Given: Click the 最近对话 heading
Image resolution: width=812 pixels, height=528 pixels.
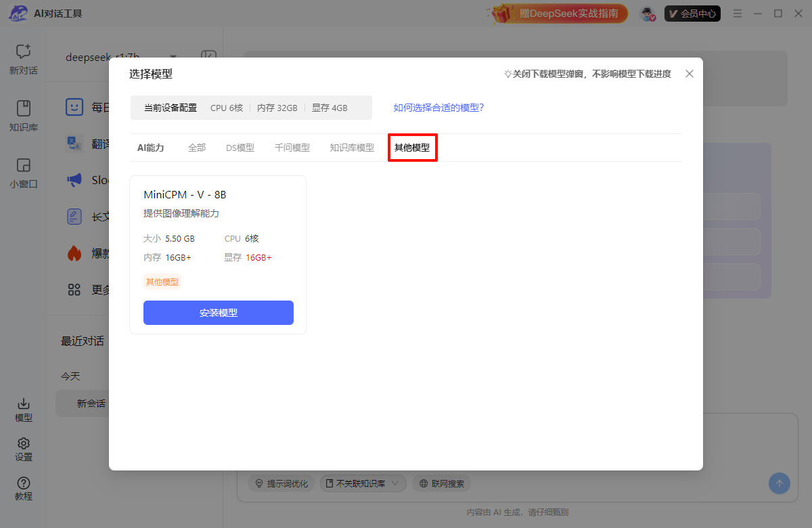Looking at the screenshot, I should [x=83, y=340].
